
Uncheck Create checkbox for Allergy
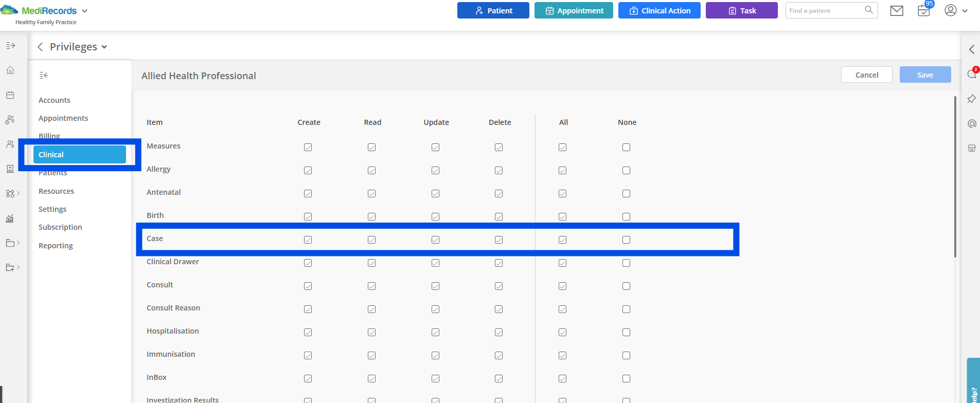(x=308, y=171)
